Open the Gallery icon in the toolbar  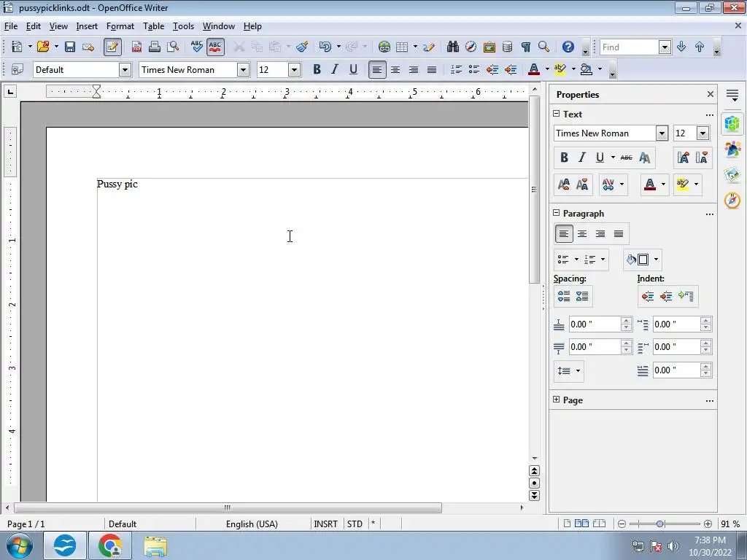click(489, 47)
